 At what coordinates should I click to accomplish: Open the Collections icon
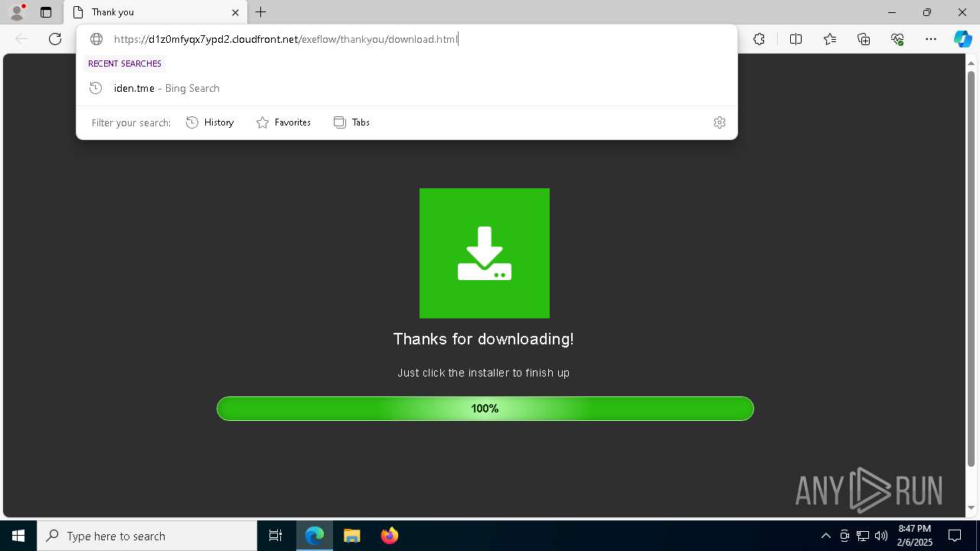pos(864,39)
